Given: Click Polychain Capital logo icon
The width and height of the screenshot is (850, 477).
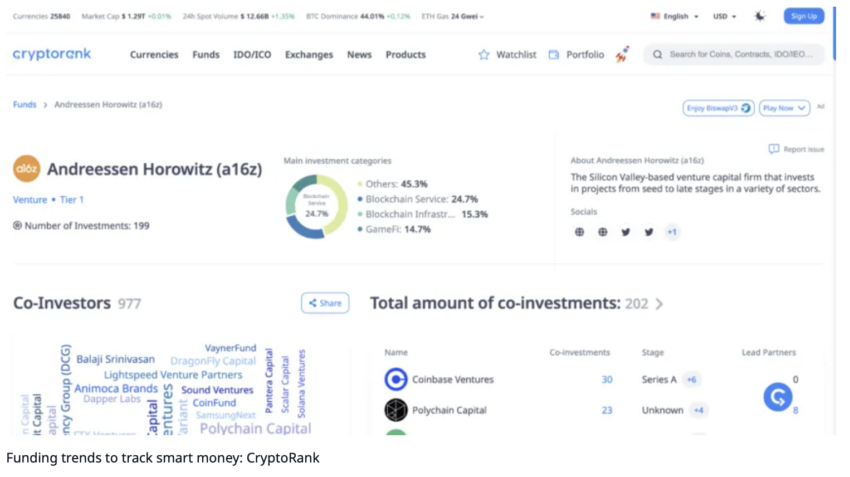Looking at the screenshot, I should click(x=396, y=410).
